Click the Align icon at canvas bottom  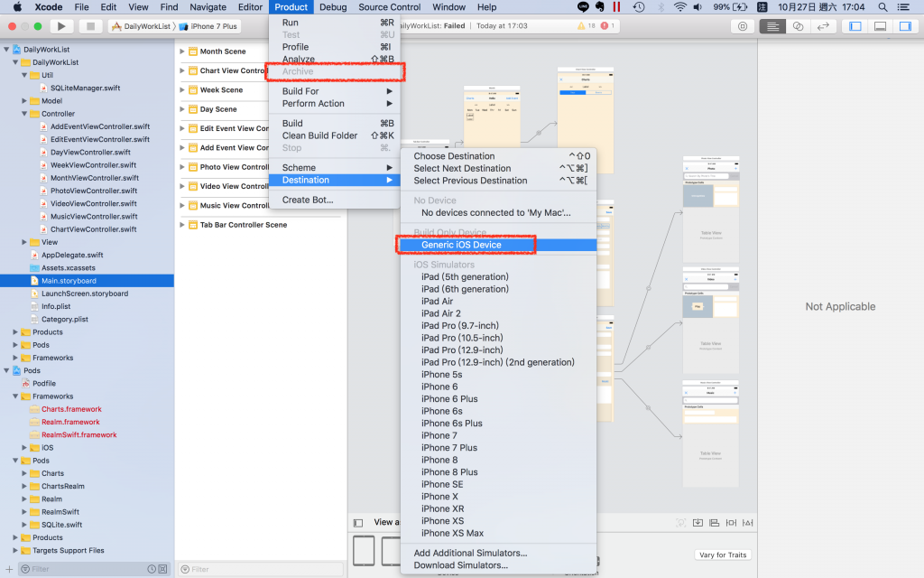[715, 523]
